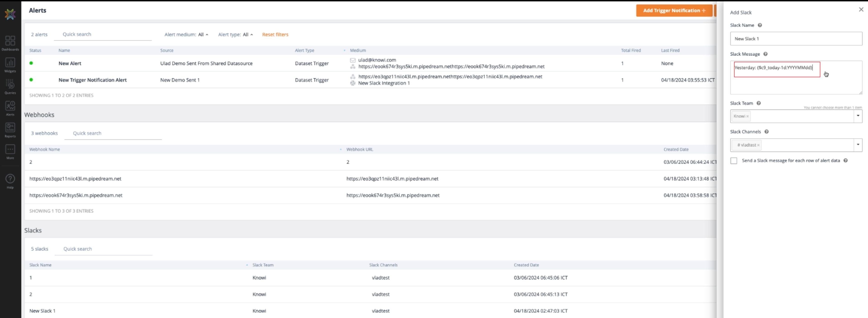Open the Help icon in sidebar
The width and height of the screenshot is (868, 318).
(10, 181)
